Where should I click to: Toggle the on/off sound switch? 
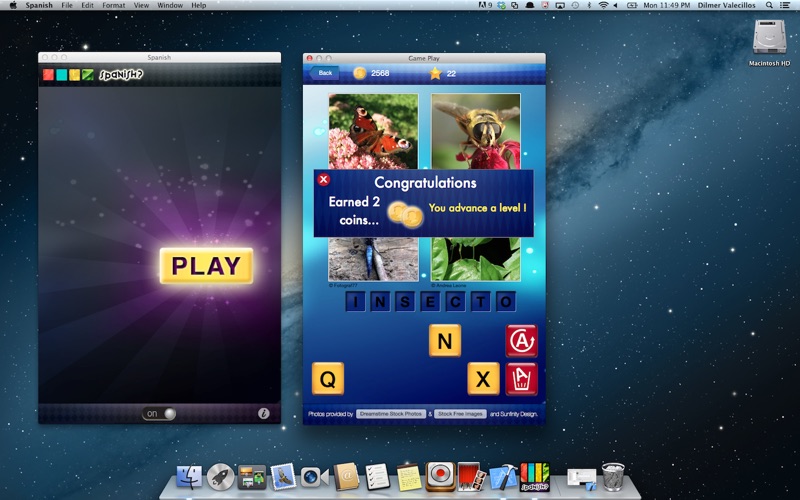159,414
